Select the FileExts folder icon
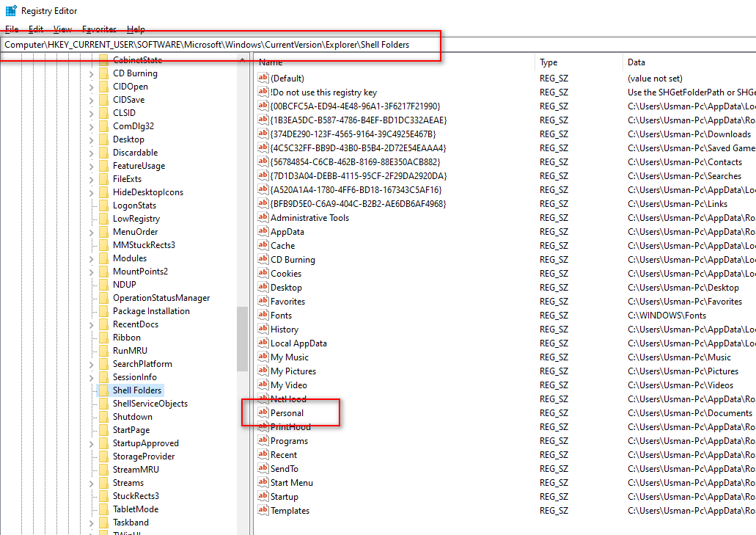 103,179
